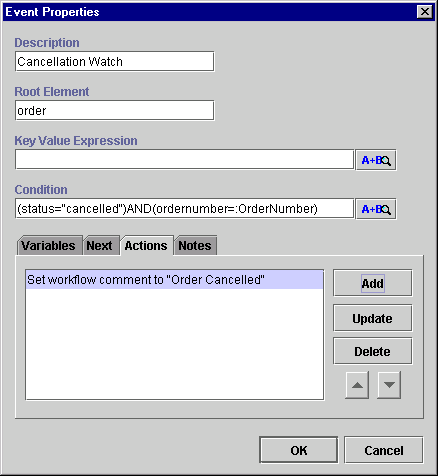The image size is (438, 476).
Task: Move selected action down with arrow
Action: pos(389,385)
